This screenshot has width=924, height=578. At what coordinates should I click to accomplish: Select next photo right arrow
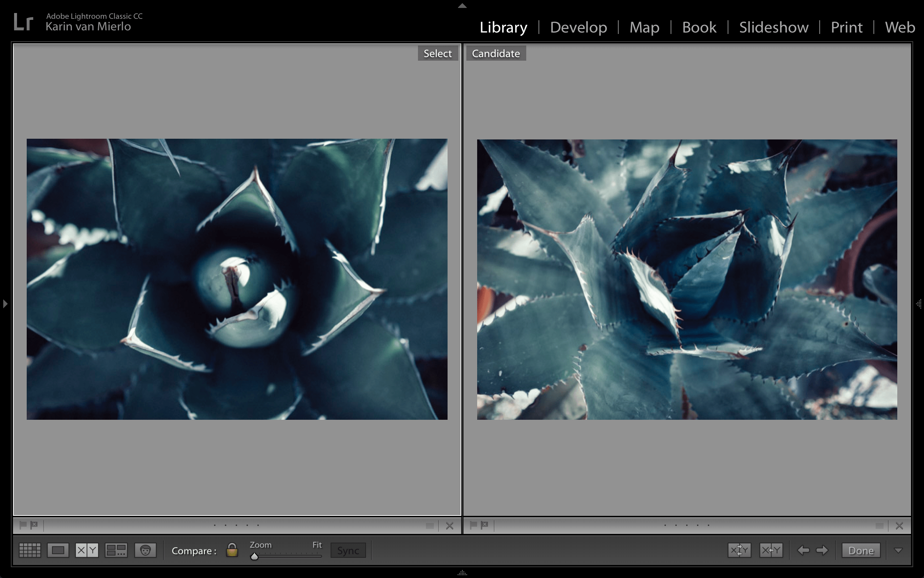point(822,550)
